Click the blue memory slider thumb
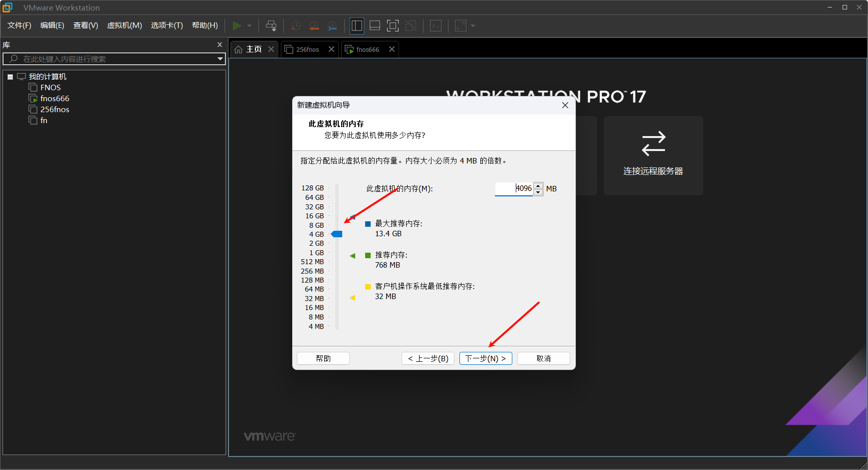Screen dimensions: 868x470 (337, 234)
